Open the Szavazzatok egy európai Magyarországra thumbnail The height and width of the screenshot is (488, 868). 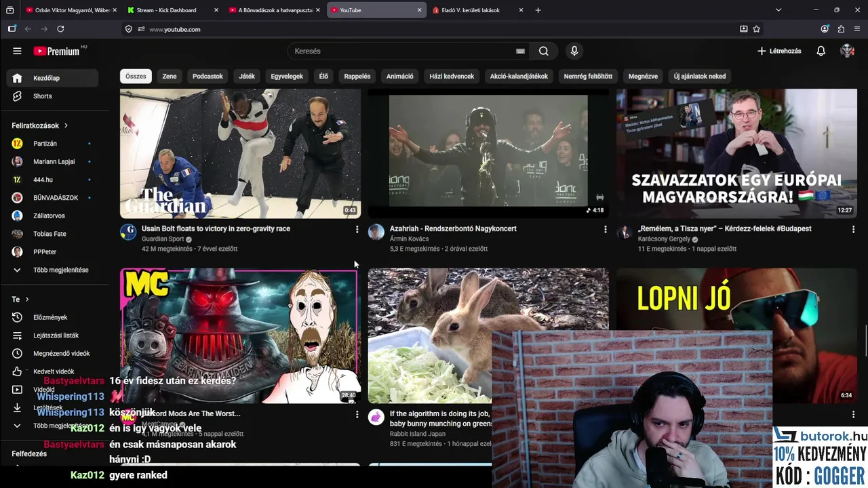coord(736,154)
